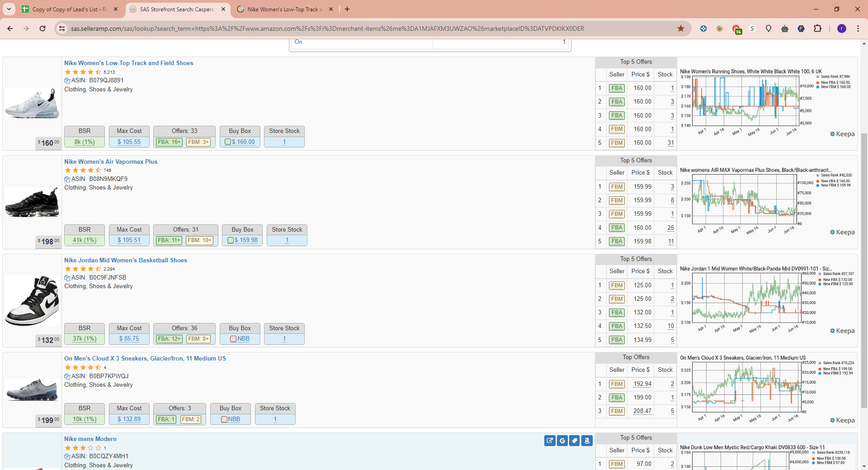The width and height of the screenshot is (868, 470).
Task: Open Chrome's three-dot menu
Action: (x=858, y=28)
